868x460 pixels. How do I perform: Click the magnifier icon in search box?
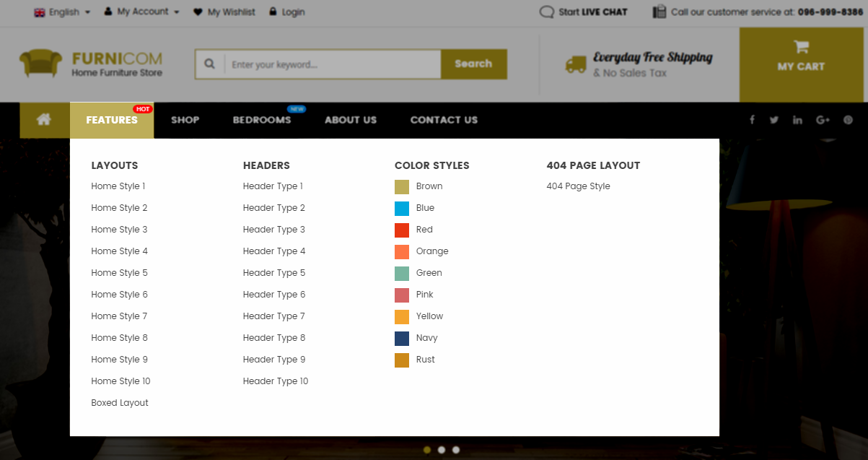(x=210, y=64)
